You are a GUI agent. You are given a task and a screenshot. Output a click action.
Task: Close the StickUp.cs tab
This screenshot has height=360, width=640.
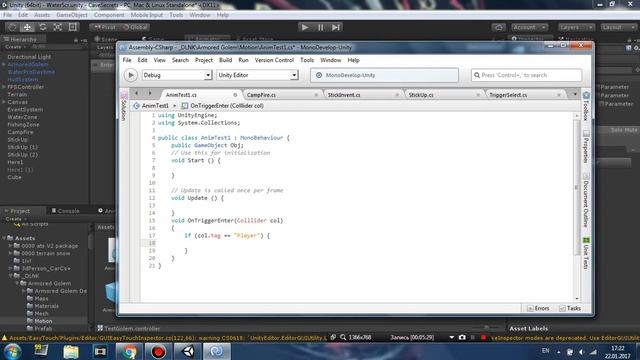pyautogui.click(x=478, y=95)
